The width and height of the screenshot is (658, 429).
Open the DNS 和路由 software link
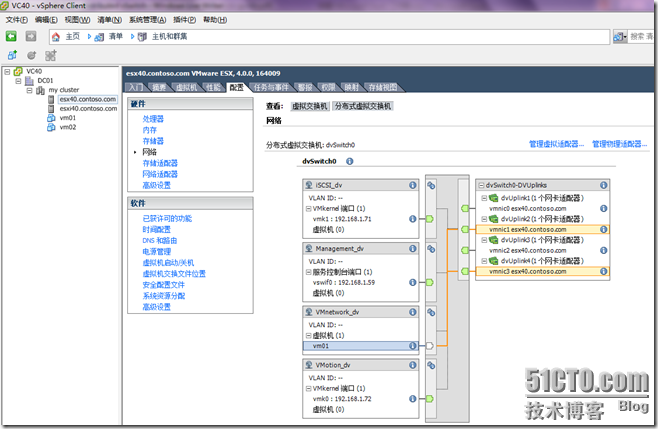click(160, 241)
